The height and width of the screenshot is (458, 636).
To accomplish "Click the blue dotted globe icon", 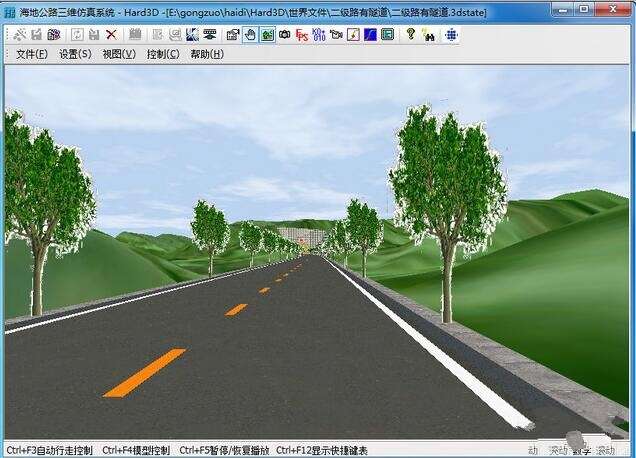I will [x=451, y=35].
